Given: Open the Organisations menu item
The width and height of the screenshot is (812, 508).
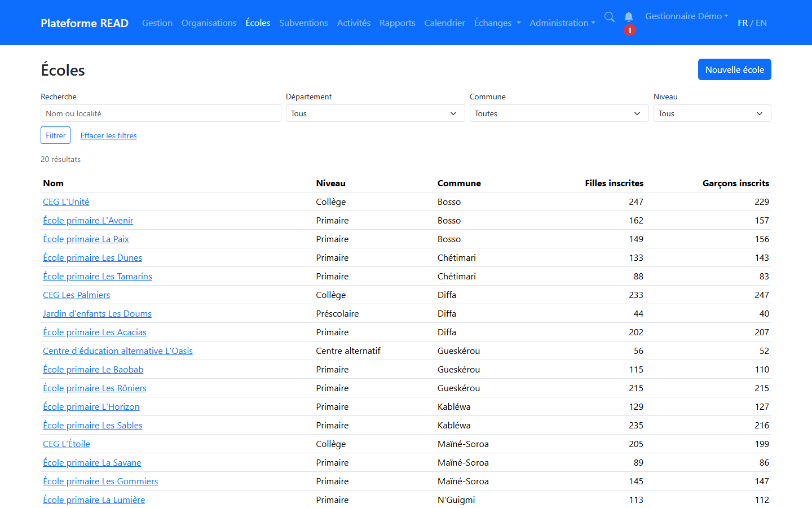Looking at the screenshot, I should (x=209, y=23).
